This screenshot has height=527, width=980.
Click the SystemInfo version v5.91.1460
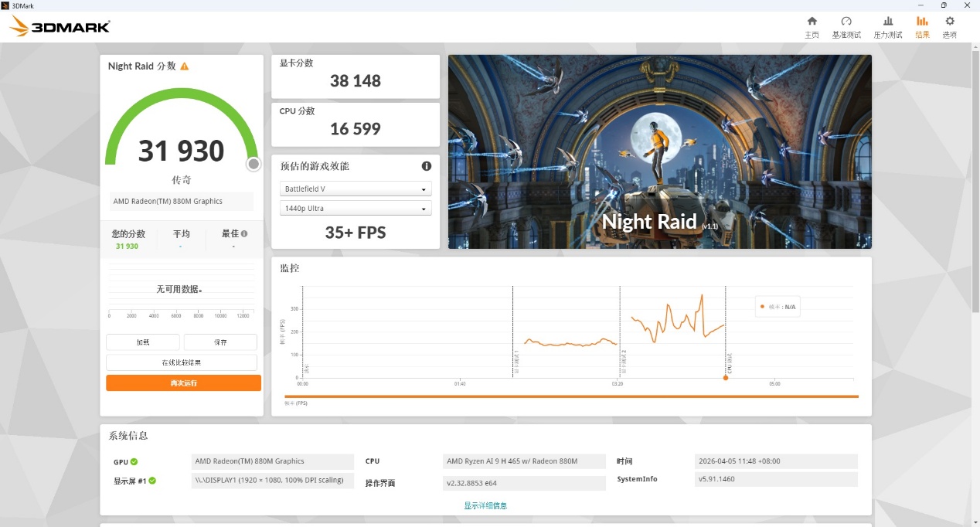(x=776, y=479)
